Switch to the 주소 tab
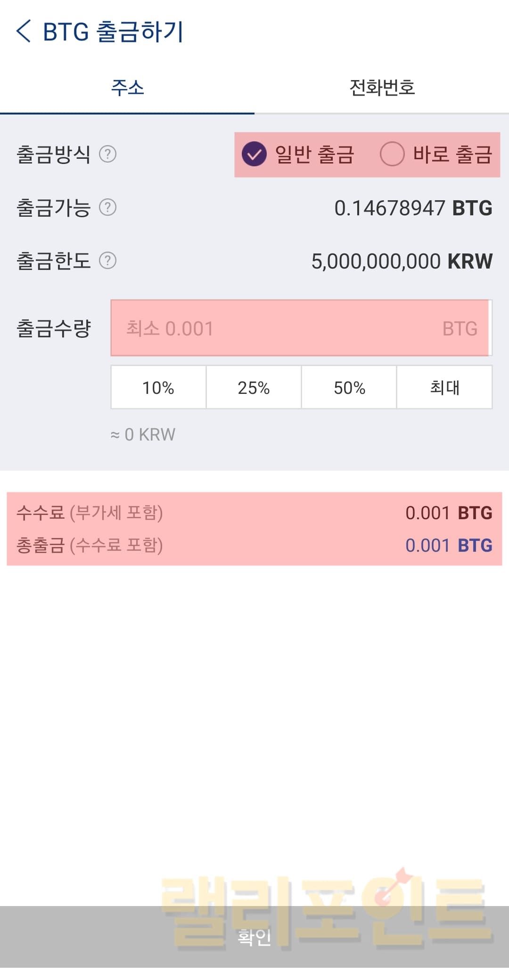This screenshot has width=509, height=980. [x=127, y=88]
